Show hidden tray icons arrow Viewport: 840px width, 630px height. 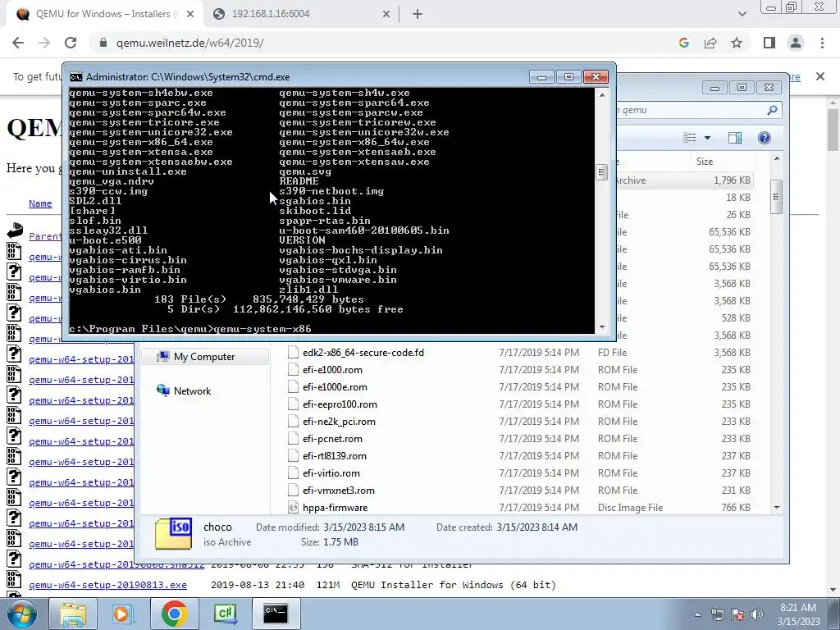(697, 614)
